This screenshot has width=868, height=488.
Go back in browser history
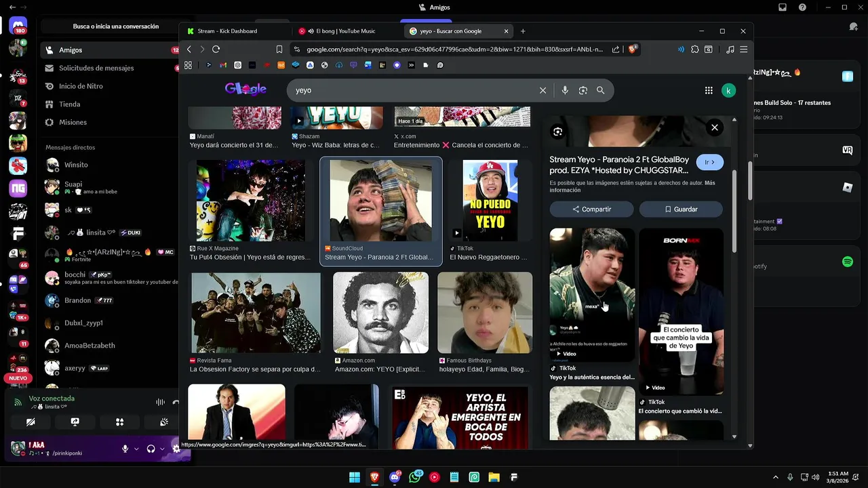[189, 49]
